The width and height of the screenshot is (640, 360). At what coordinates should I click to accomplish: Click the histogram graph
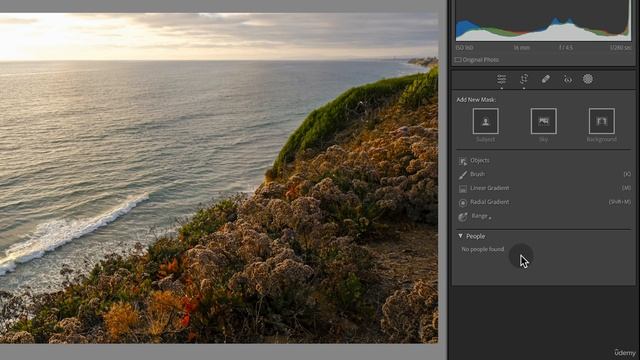[x=543, y=20]
